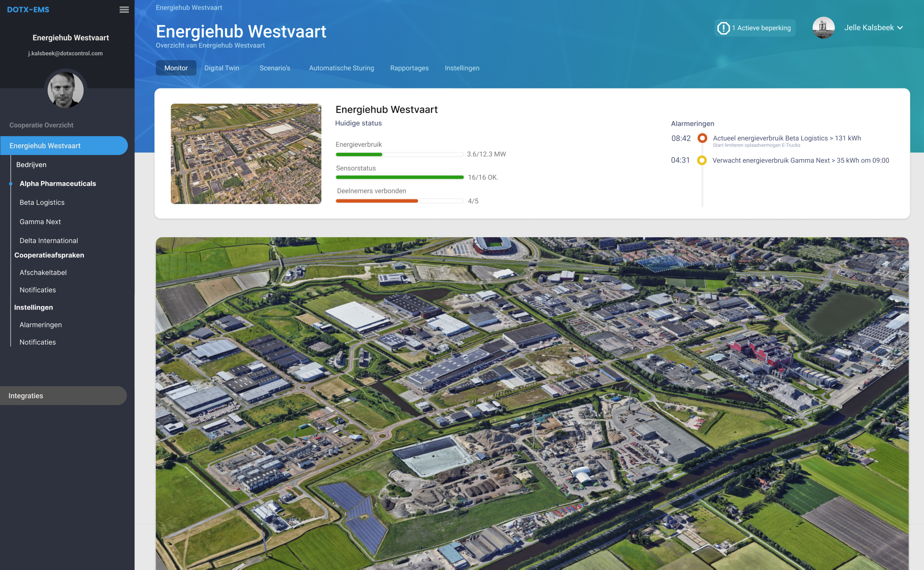Click the sidebar user profile photo
Image resolution: width=924 pixels, height=570 pixels.
pos(65,90)
